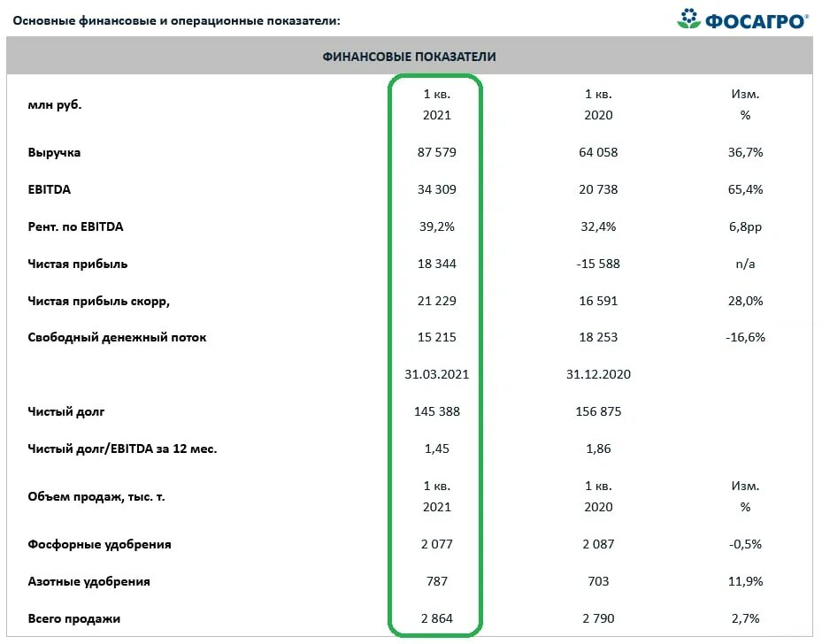
Task: Click the revenue change '36,7%'
Action: coord(745,152)
